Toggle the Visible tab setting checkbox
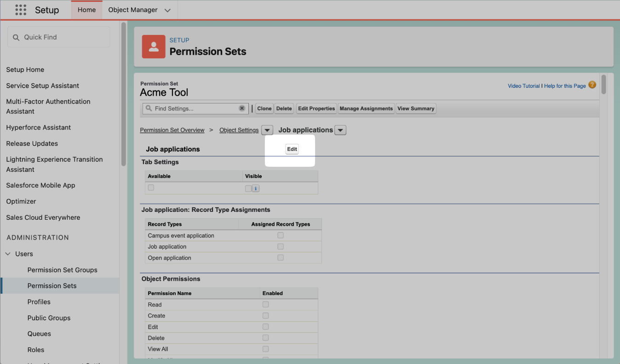This screenshot has height=364, width=620. pos(248,188)
